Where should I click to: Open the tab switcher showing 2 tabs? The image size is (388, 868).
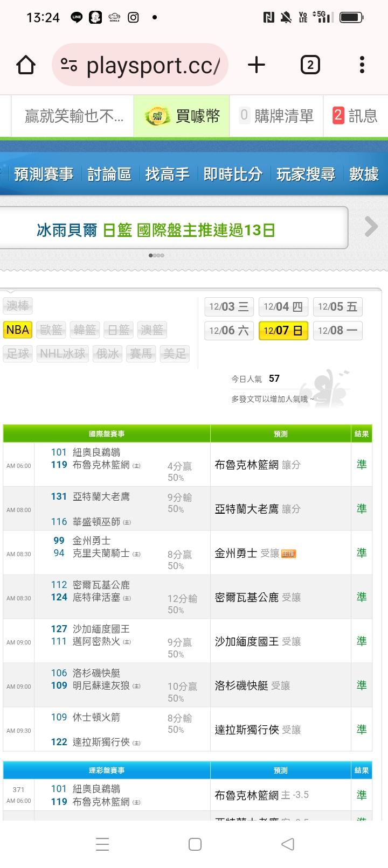coord(310,65)
